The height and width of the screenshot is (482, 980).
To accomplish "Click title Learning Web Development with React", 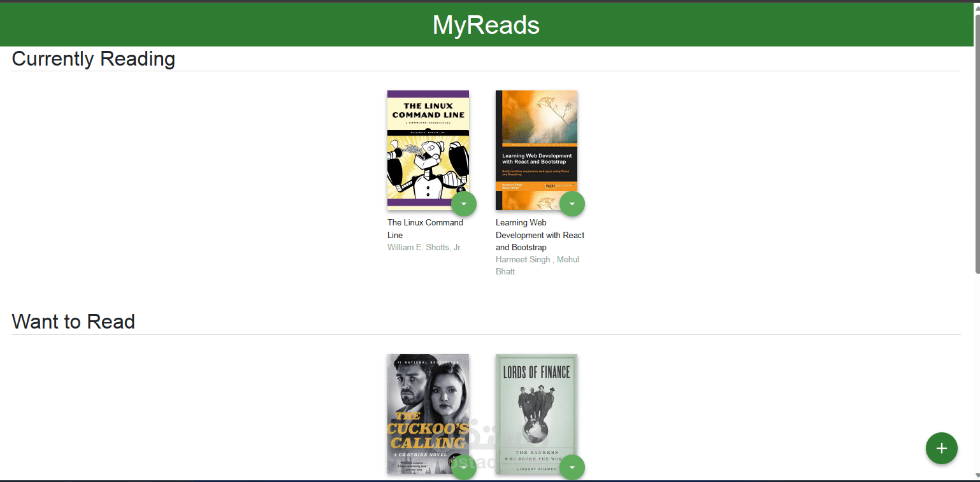I will point(540,235).
